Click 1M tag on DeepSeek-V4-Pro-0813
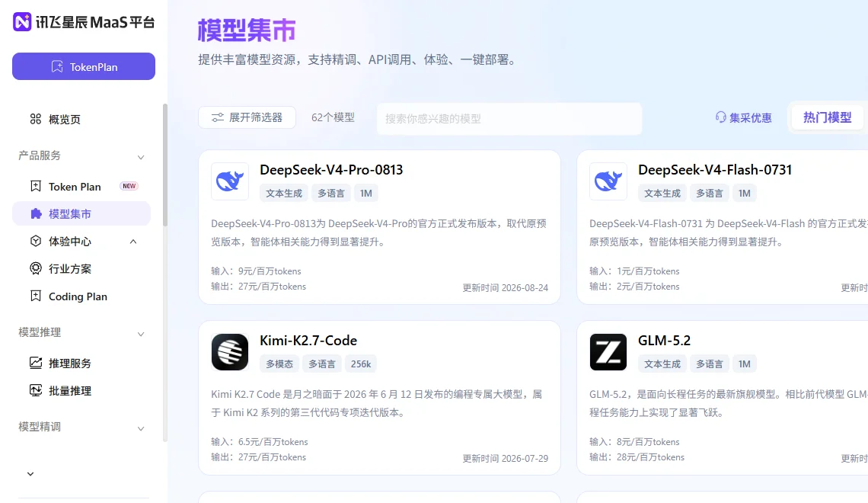 (x=366, y=194)
